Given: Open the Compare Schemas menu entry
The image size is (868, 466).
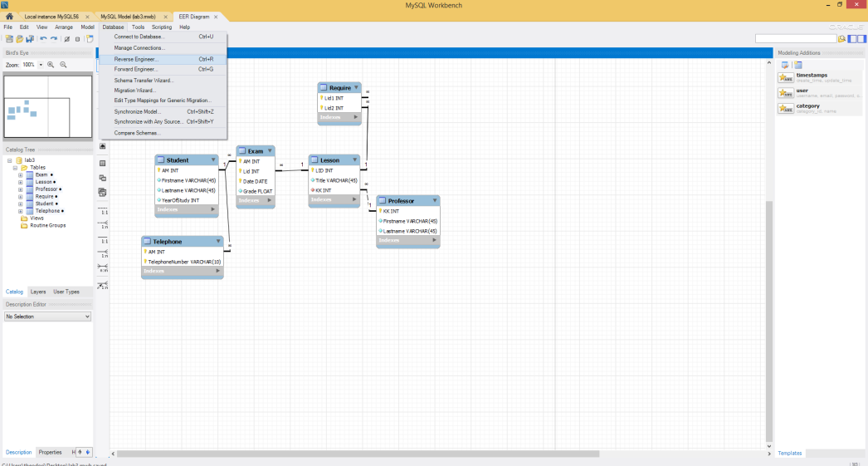Looking at the screenshot, I should [163, 133].
